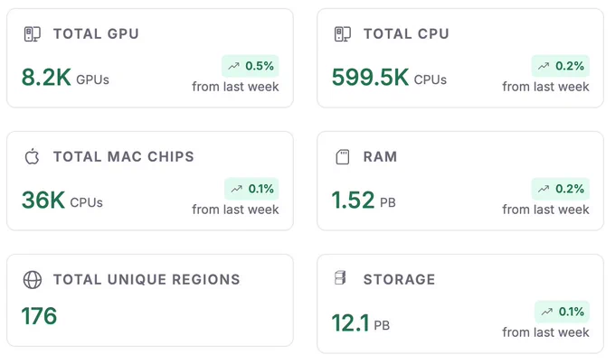Select the 0.2% badge in RAM card

561,189
